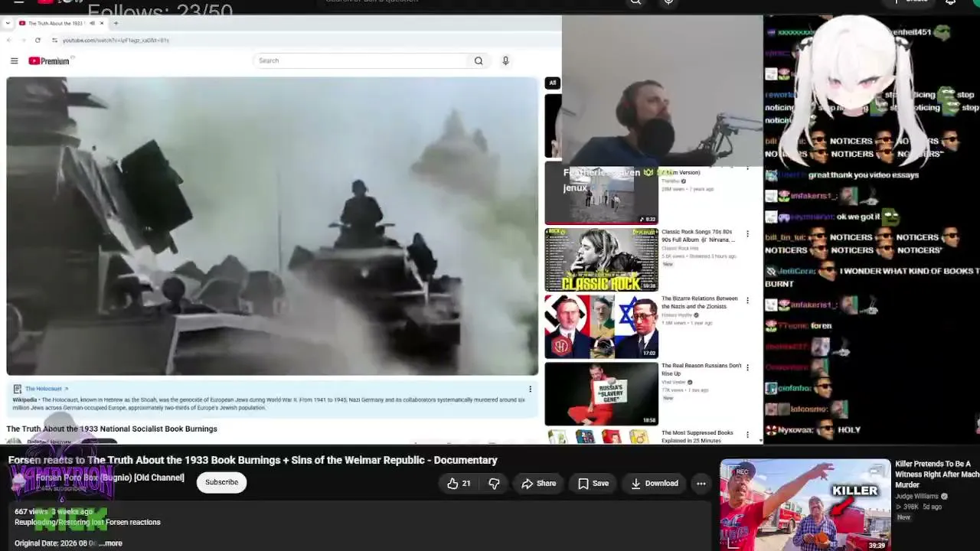Go back in the inner browser

click(x=8, y=40)
